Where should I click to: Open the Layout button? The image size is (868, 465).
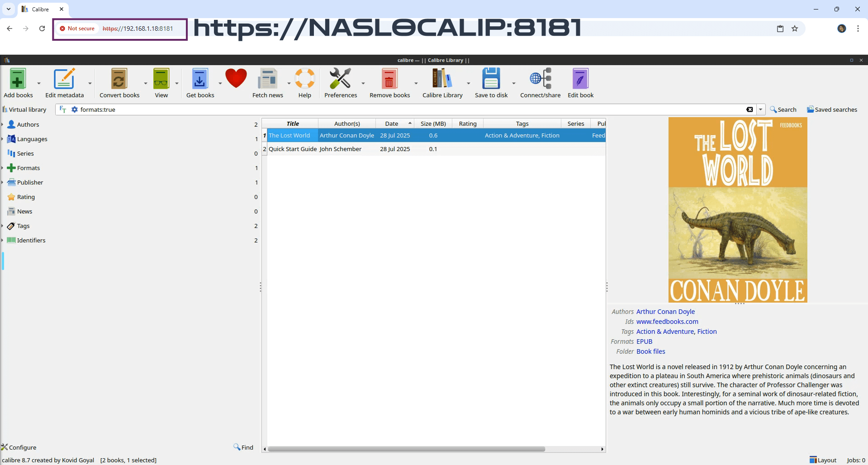(x=823, y=460)
